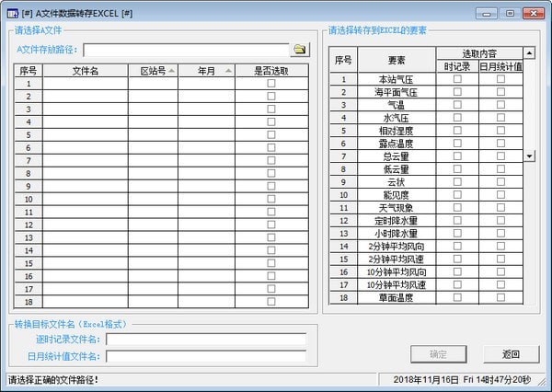The image size is (552, 392).
Task: Enable 日月统计值 for 2分钟平均风速
Action: tap(500, 259)
